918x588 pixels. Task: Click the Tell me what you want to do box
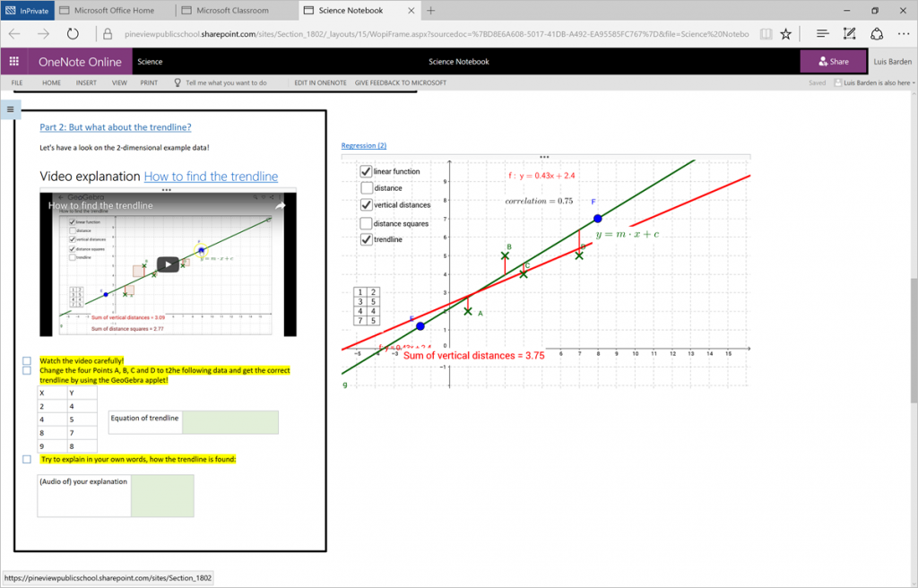(226, 83)
